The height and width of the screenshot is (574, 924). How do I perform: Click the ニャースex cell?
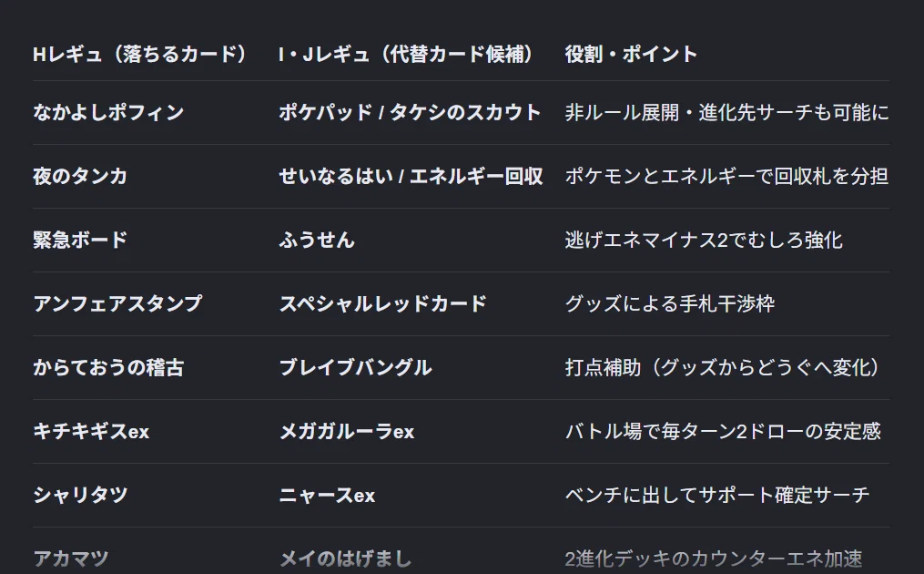click(327, 495)
